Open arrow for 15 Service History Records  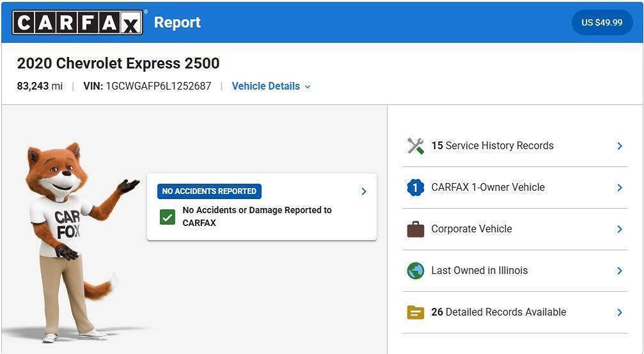point(619,146)
